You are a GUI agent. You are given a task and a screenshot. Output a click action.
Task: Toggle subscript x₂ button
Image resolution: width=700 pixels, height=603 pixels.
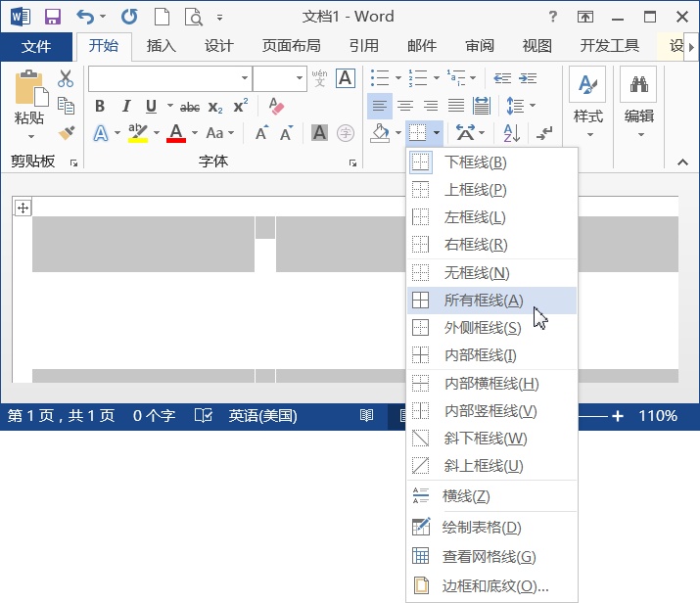(215, 107)
